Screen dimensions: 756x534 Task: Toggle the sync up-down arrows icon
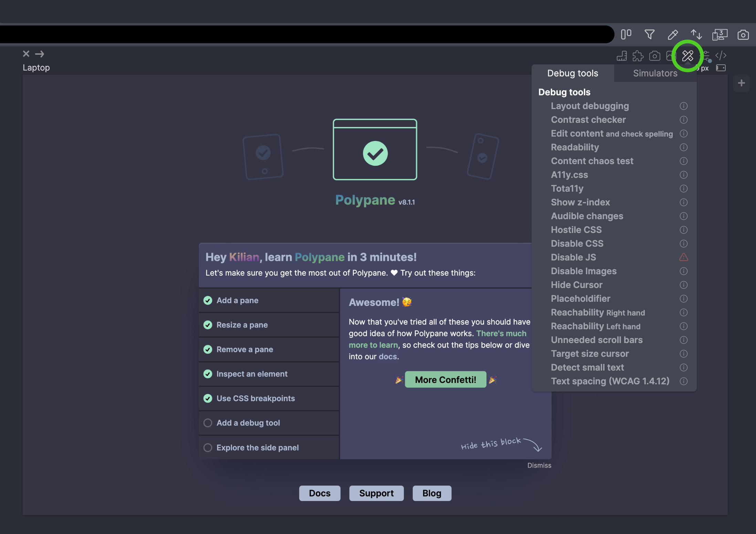(x=696, y=34)
